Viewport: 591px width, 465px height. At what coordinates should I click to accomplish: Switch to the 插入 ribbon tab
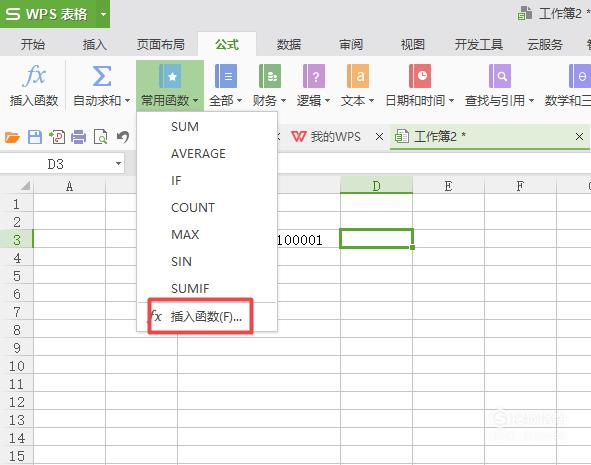tap(95, 44)
